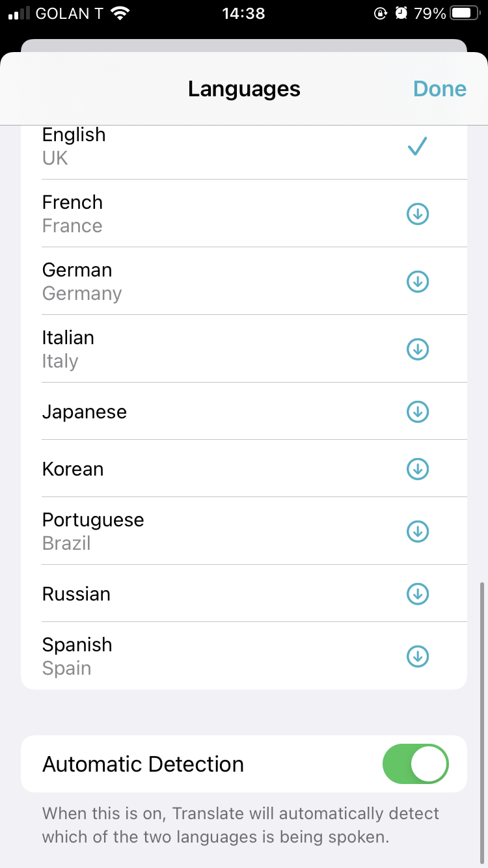Tap the Korean download arrow
Screen dimensions: 488x868
pos(417,468)
